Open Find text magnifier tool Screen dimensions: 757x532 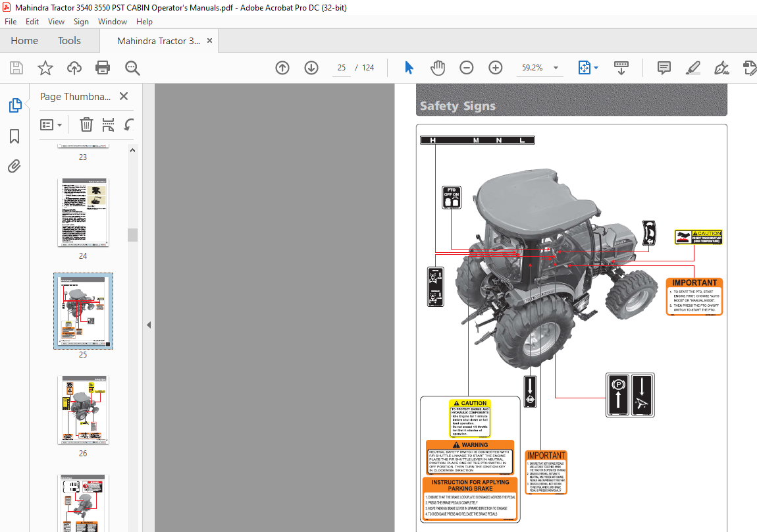click(x=132, y=68)
